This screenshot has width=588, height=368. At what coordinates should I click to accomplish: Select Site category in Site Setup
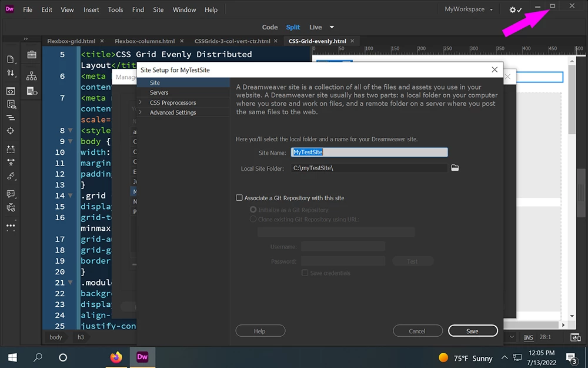pyautogui.click(x=183, y=82)
